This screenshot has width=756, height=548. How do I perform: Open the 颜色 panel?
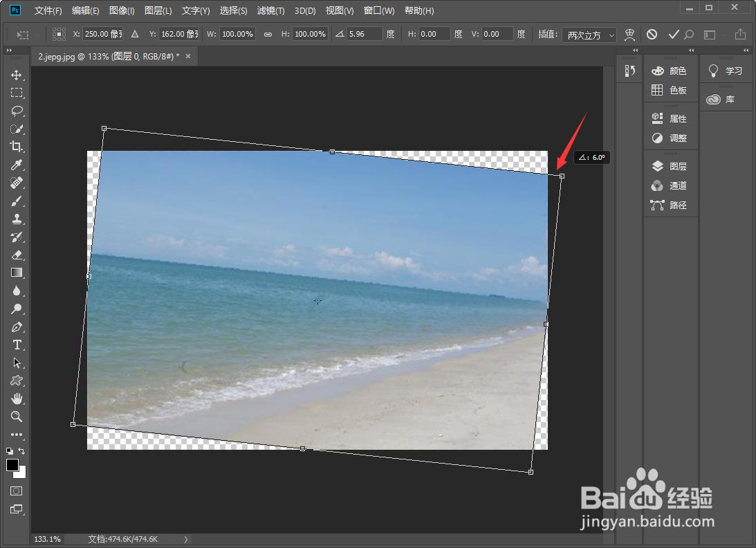coord(670,71)
